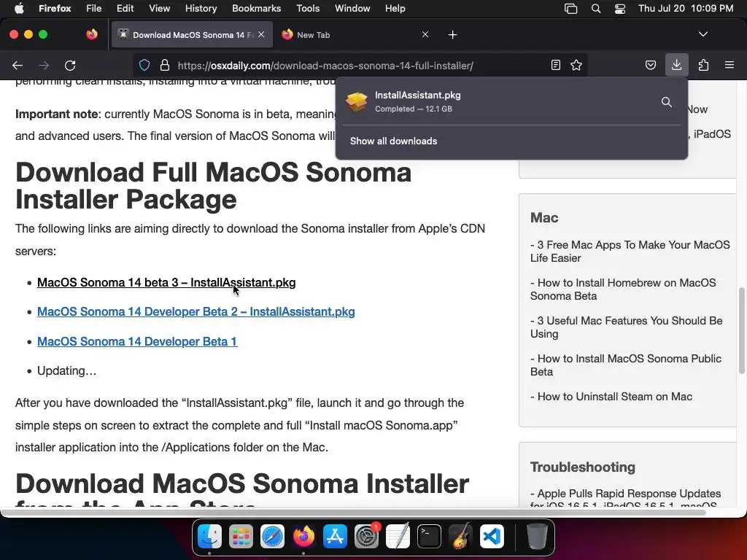Open the View menu
This screenshot has width=747, height=560.
(159, 8)
